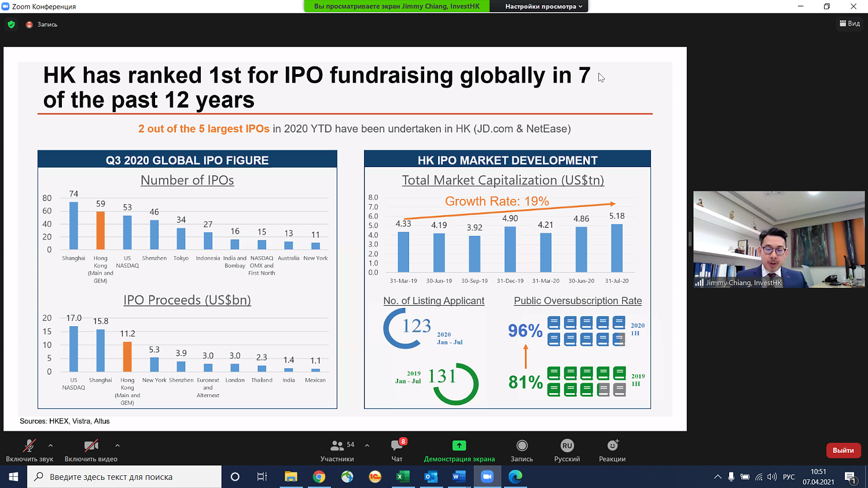Screen dimensions: 868x488
Task: Show hidden tray icons arrow
Action: (x=718, y=477)
